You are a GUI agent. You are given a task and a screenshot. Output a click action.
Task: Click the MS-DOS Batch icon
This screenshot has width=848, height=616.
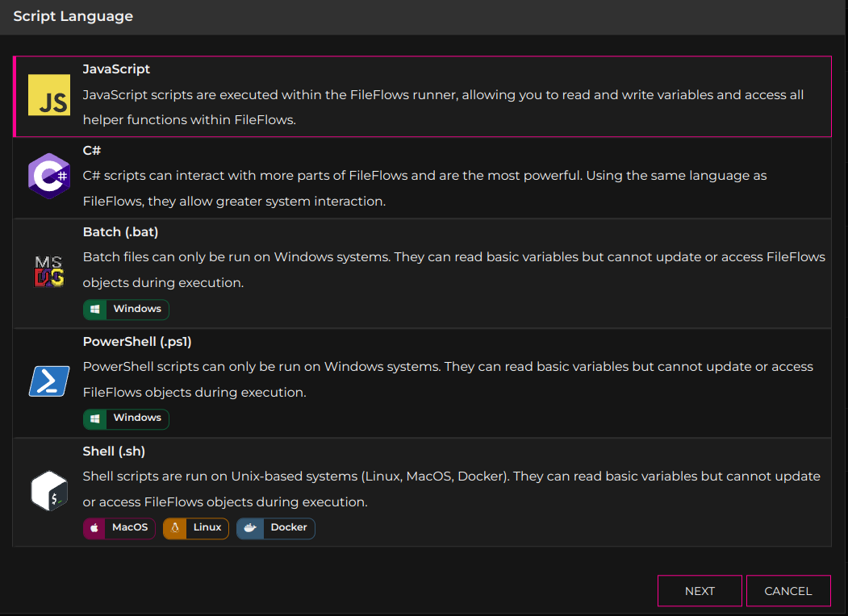coord(49,271)
